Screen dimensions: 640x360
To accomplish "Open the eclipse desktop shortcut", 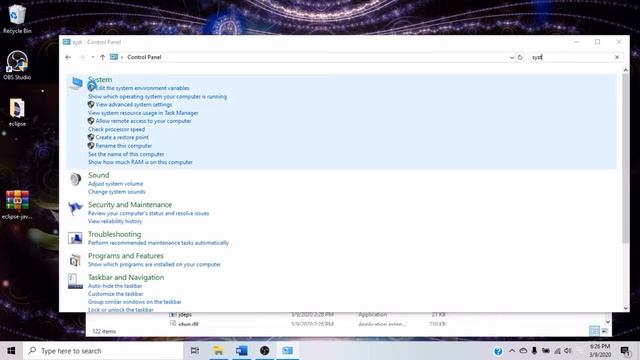I will pos(17,112).
